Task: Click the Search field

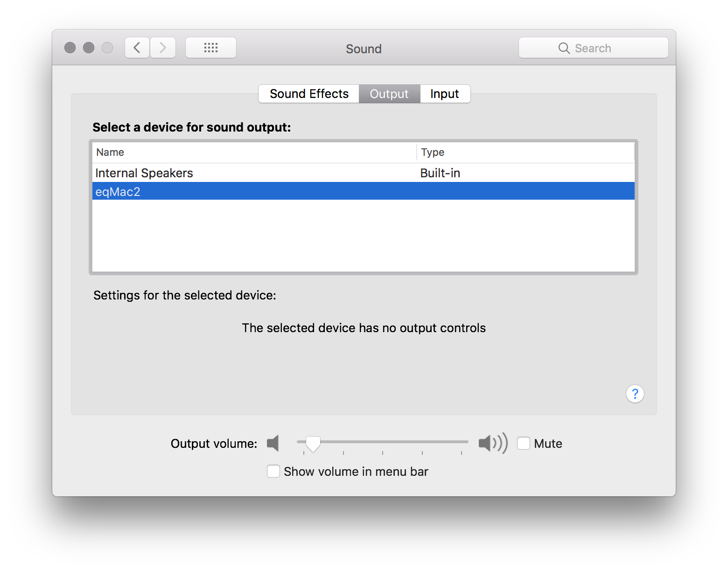Action: (593, 48)
